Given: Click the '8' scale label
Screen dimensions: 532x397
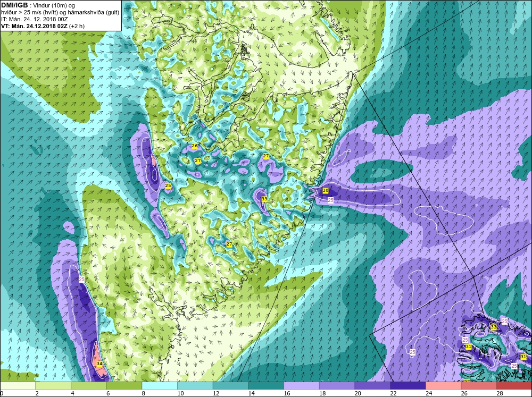Looking at the screenshot, I should 143,393.
